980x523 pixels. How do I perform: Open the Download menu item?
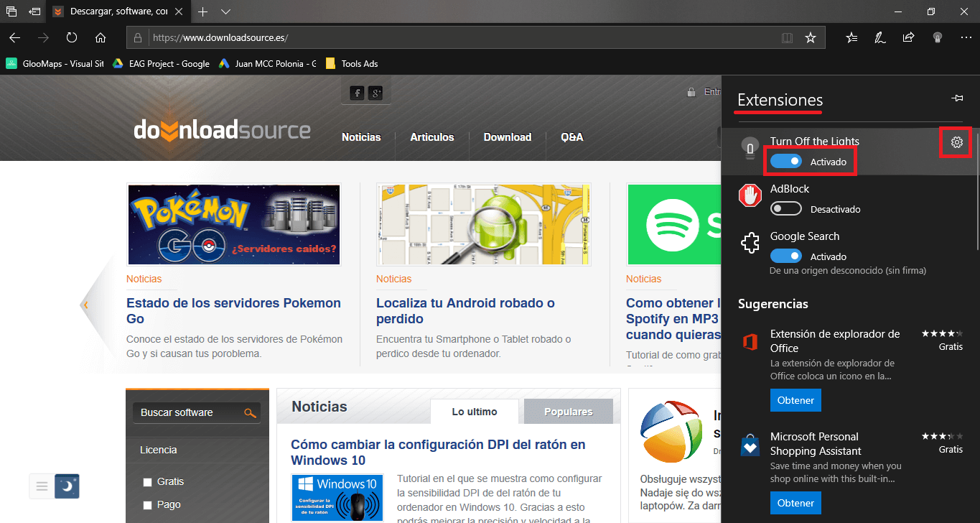[x=508, y=137]
